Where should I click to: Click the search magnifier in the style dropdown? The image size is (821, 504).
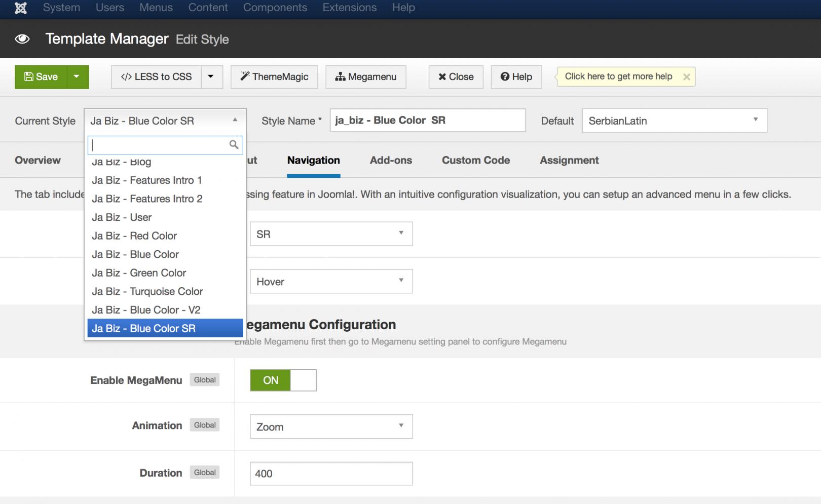point(234,145)
